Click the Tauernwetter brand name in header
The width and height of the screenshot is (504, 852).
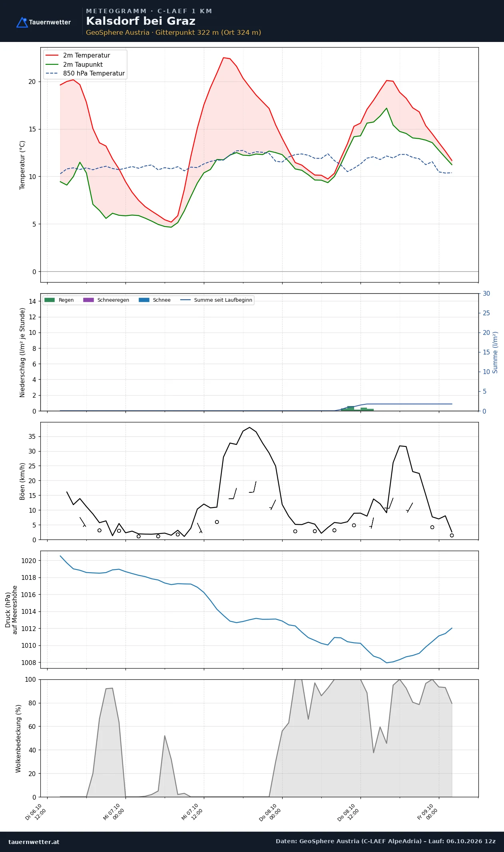(50, 22)
